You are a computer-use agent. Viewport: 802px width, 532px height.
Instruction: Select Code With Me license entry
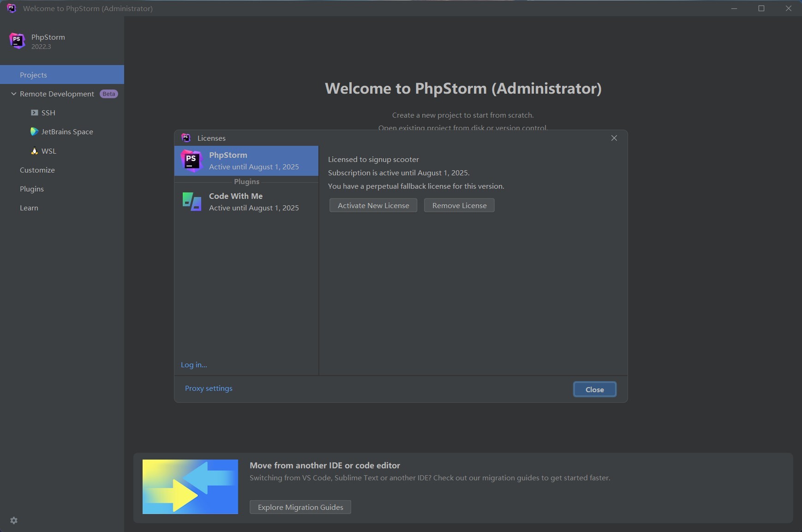[x=246, y=202]
